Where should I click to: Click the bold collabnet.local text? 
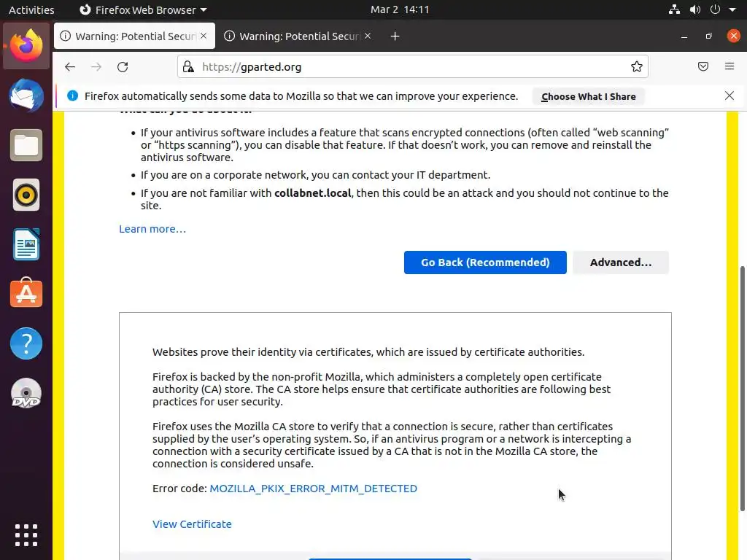click(312, 192)
